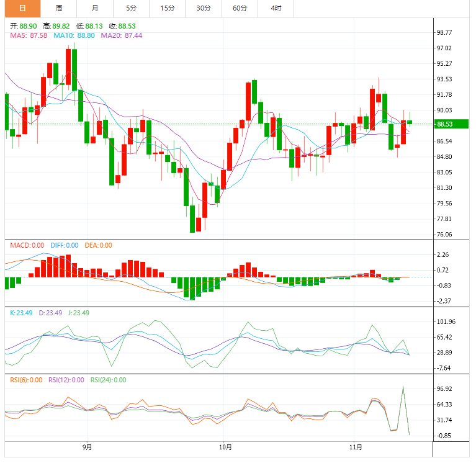The height and width of the screenshot is (463, 476).
Task: Click the lowest green candlestick near 76.06
Action: (192, 218)
